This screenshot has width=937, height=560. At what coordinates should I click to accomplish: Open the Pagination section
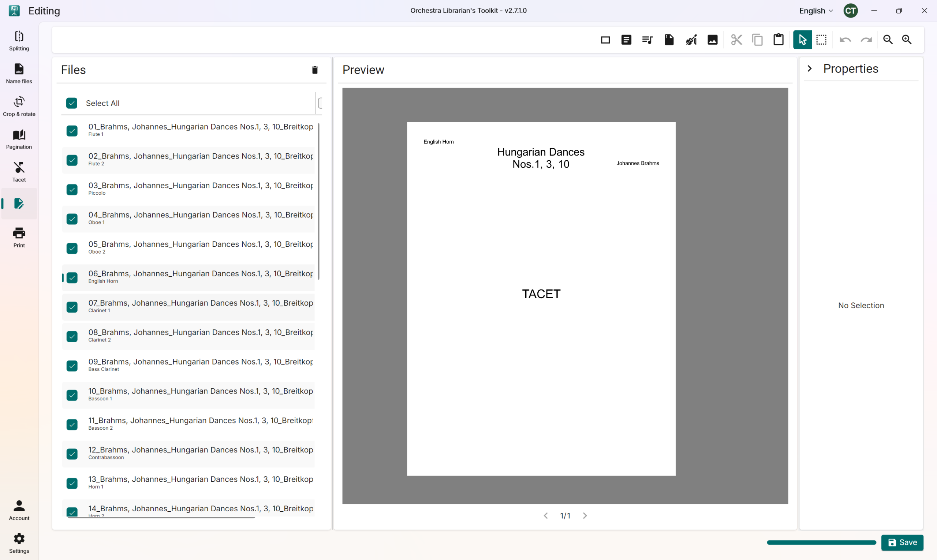pos(19,139)
